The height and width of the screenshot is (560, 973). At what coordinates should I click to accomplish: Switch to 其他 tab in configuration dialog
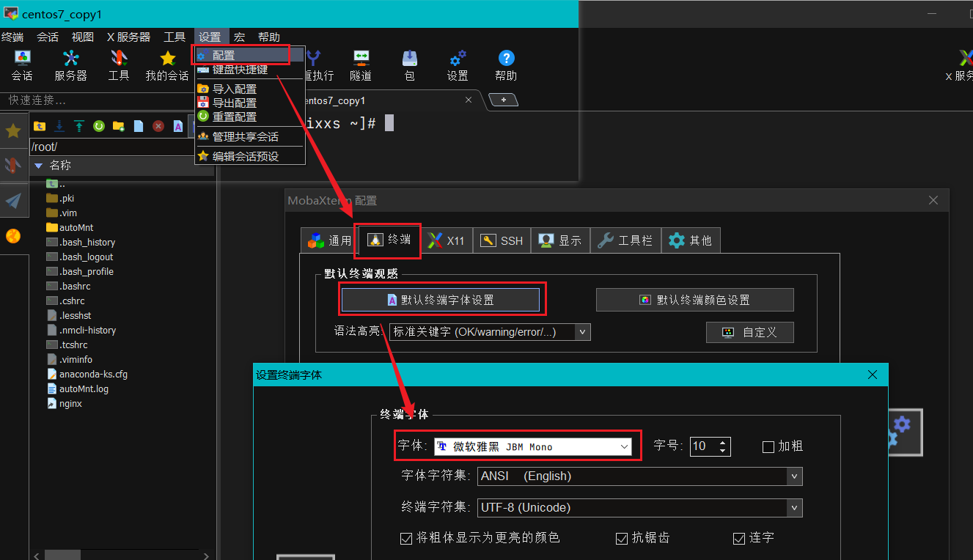(690, 240)
